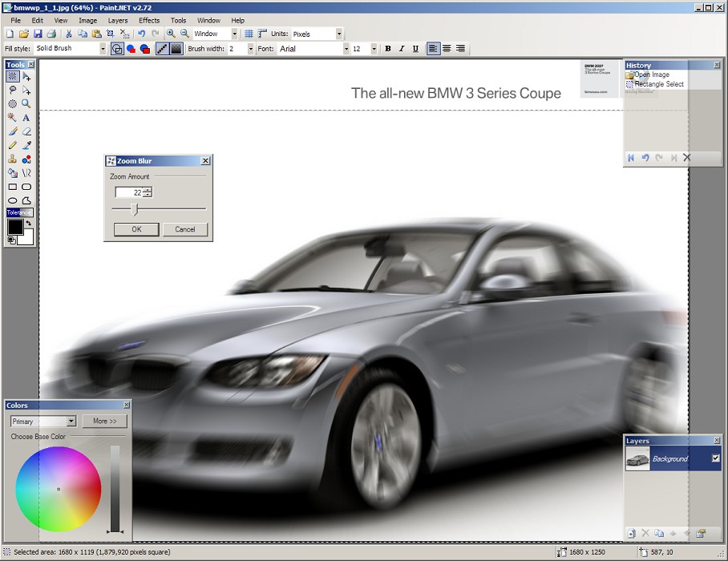Click the Zoom Out toolbar icon
Viewport: 728px width, 561px height.
(184, 34)
